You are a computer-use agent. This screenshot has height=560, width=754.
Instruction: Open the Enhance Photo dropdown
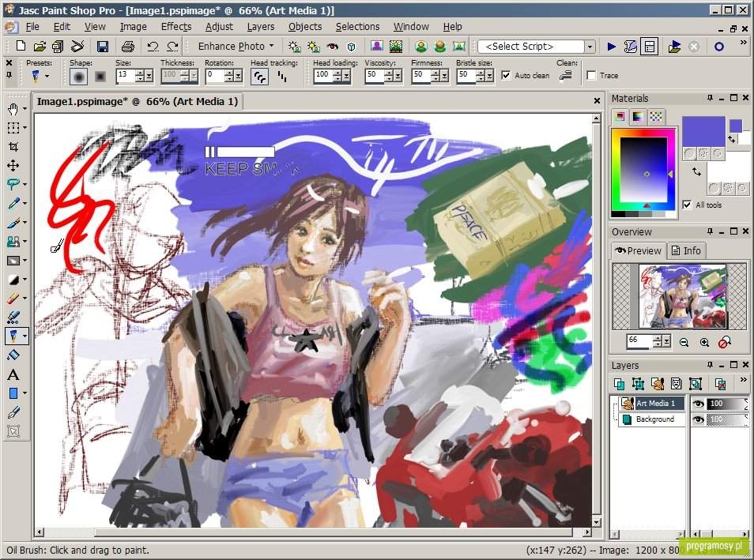tap(236, 46)
